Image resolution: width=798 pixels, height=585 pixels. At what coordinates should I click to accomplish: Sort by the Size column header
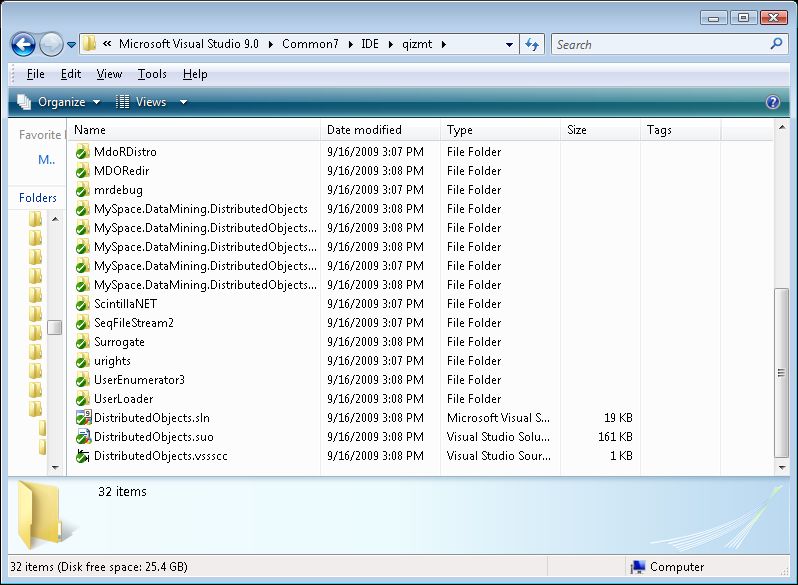tap(601, 130)
